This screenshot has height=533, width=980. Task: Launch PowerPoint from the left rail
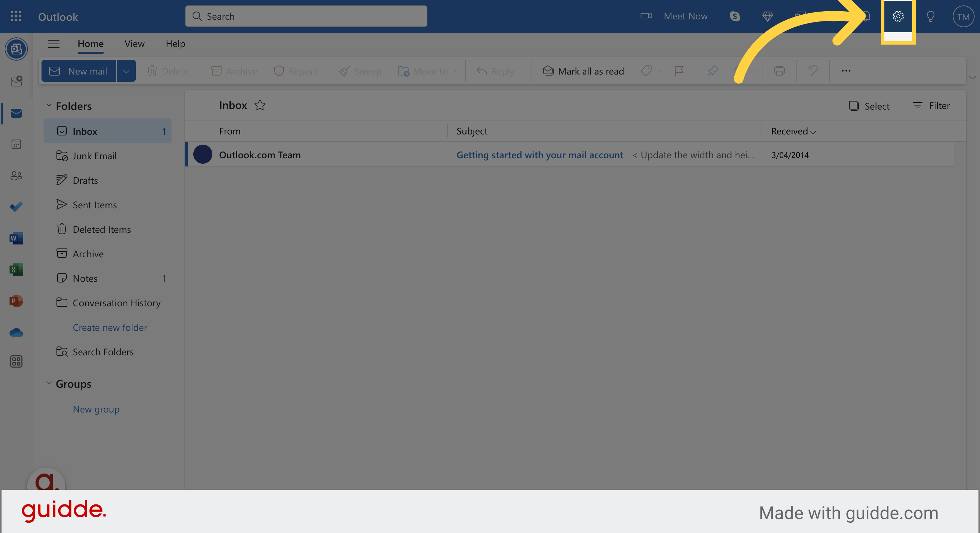pyautogui.click(x=16, y=301)
